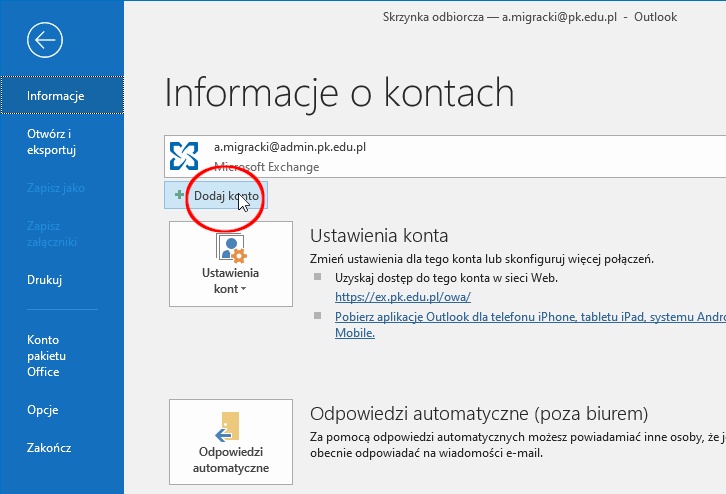Select Zapisz załączniki in the sidebar
This screenshot has width=726, height=494.
pyautogui.click(x=52, y=233)
